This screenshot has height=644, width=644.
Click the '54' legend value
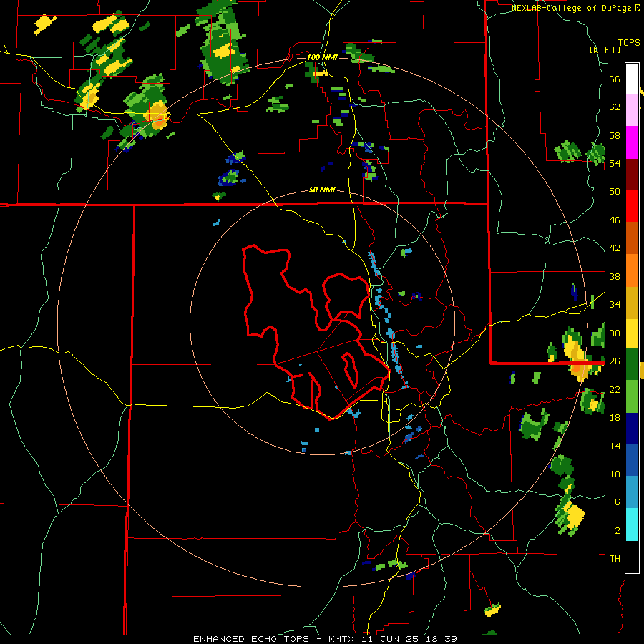pos(615,163)
